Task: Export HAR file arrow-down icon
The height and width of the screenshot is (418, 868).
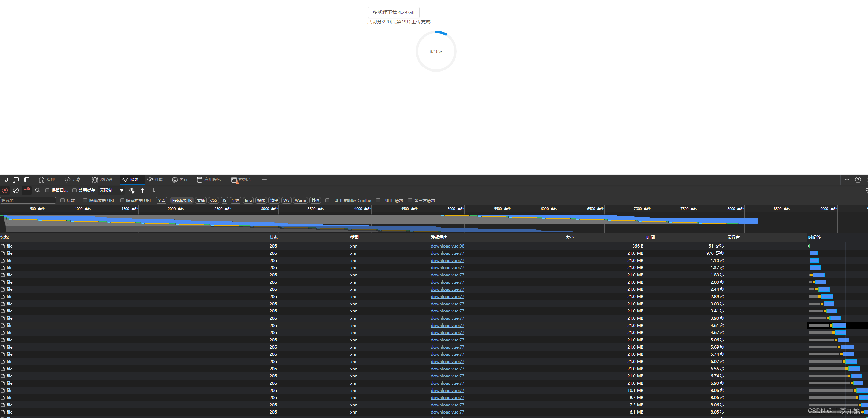Action: (154, 190)
